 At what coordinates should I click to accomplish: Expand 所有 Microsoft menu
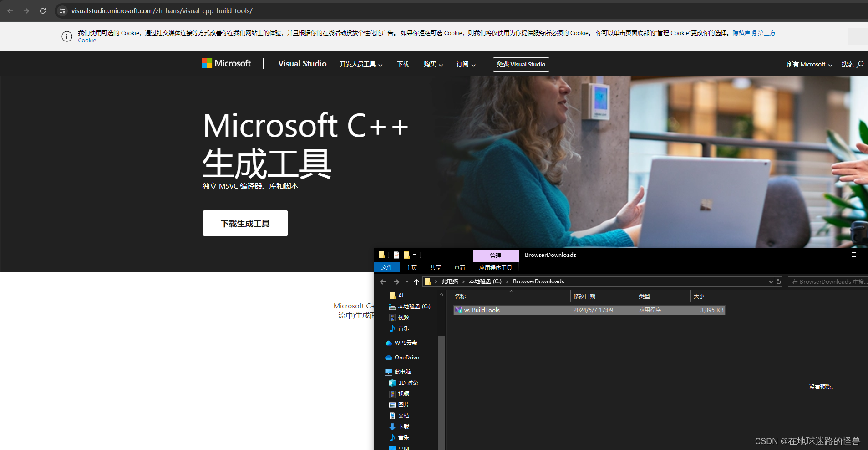coord(810,64)
